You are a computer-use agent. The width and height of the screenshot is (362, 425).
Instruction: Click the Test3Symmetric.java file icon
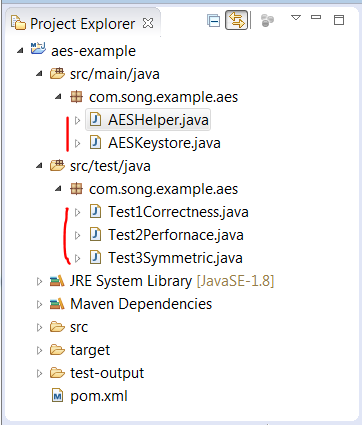[96, 258]
